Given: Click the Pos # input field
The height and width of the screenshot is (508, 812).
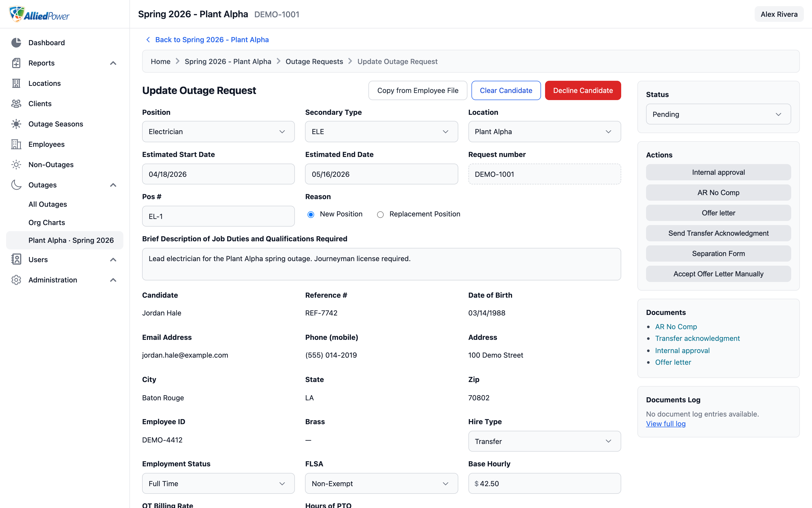Looking at the screenshot, I should coord(218,216).
